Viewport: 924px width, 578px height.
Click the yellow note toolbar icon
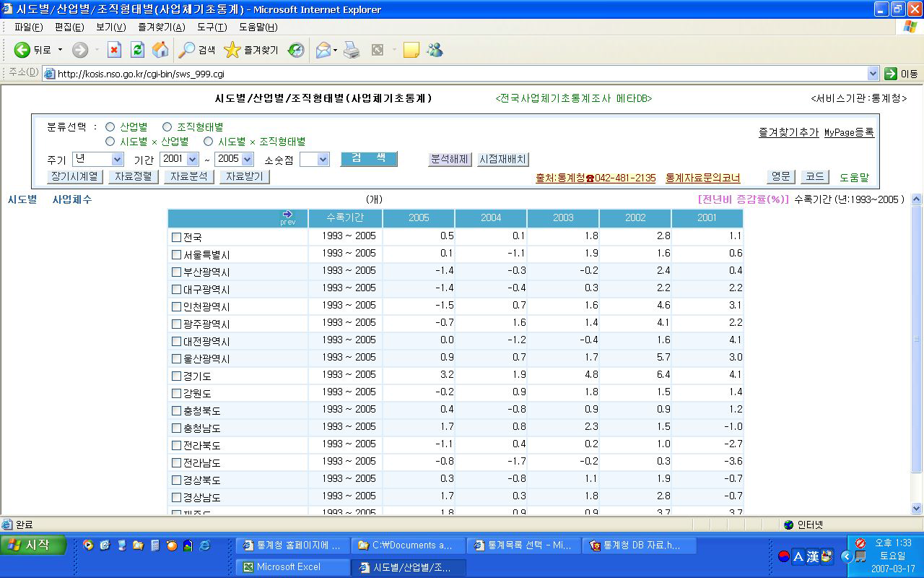(411, 50)
